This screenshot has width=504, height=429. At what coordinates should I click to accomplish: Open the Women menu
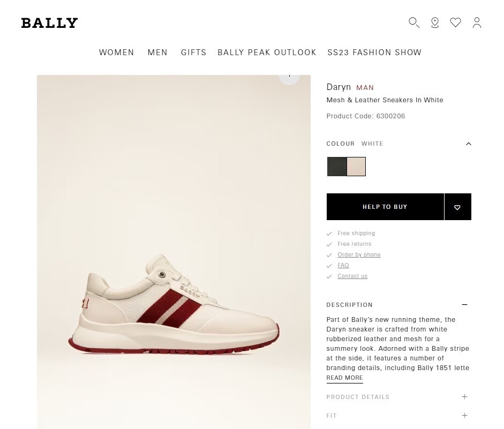pyautogui.click(x=116, y=52)
